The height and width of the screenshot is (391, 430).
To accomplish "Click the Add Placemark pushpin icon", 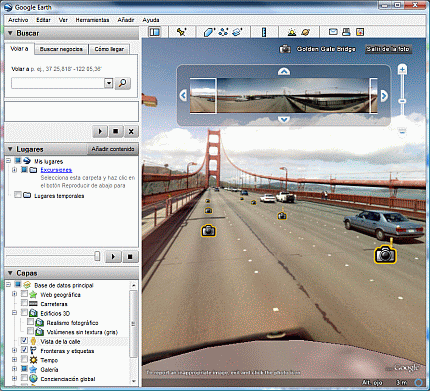I will [182, 32].
